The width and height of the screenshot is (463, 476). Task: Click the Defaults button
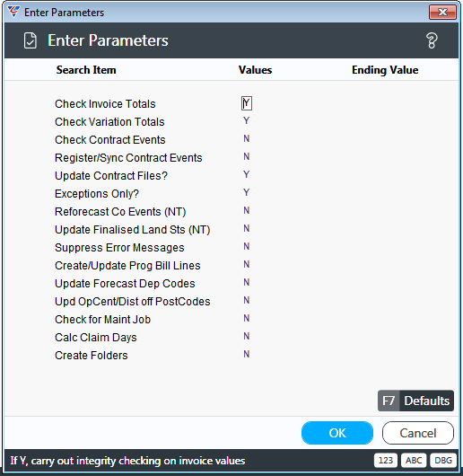(415, 401)
